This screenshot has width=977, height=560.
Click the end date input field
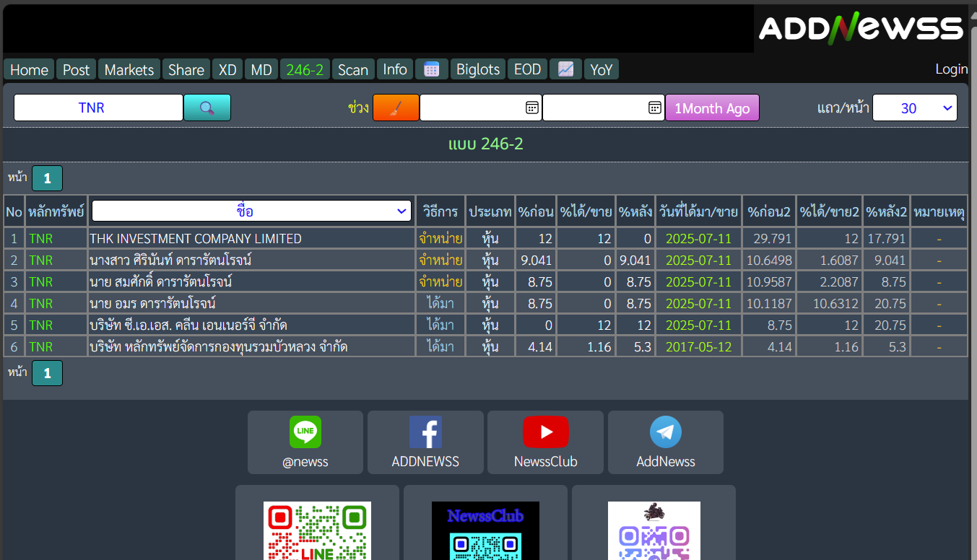(x=603, y=108)
